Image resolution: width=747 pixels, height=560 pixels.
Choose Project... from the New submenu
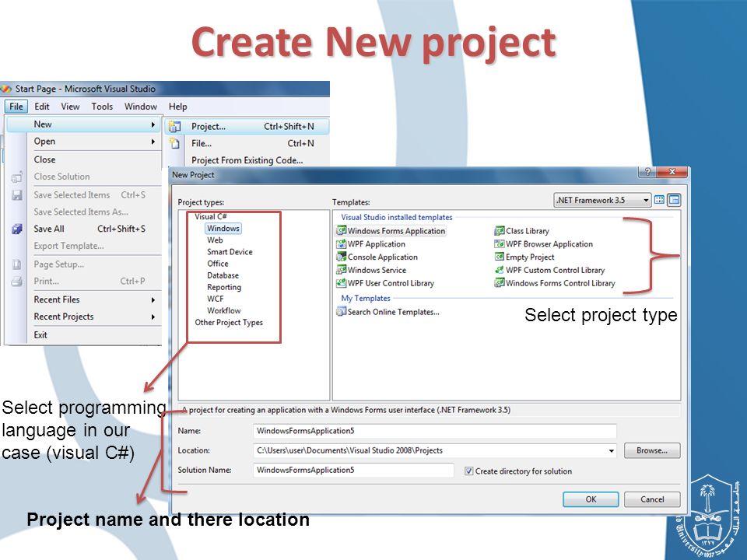pyautogui.click(x=247, y=127)
